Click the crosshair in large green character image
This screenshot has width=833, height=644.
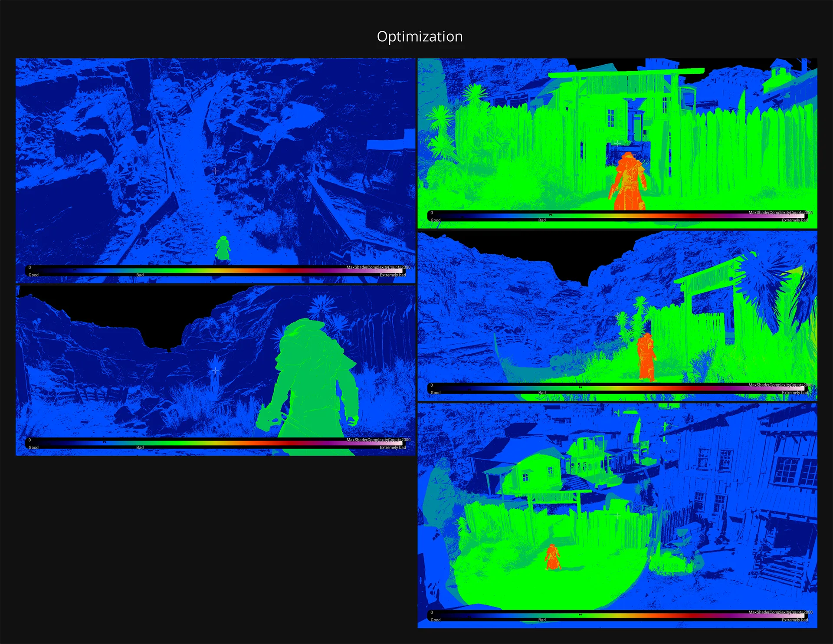click(216, 371)
